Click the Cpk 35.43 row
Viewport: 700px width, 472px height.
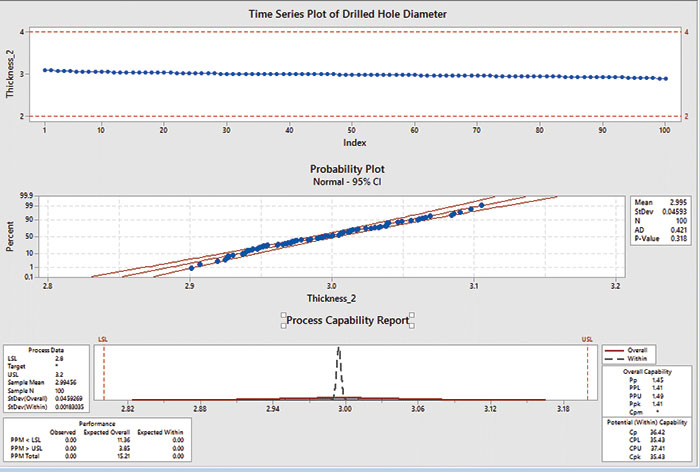tap(647, 456)
